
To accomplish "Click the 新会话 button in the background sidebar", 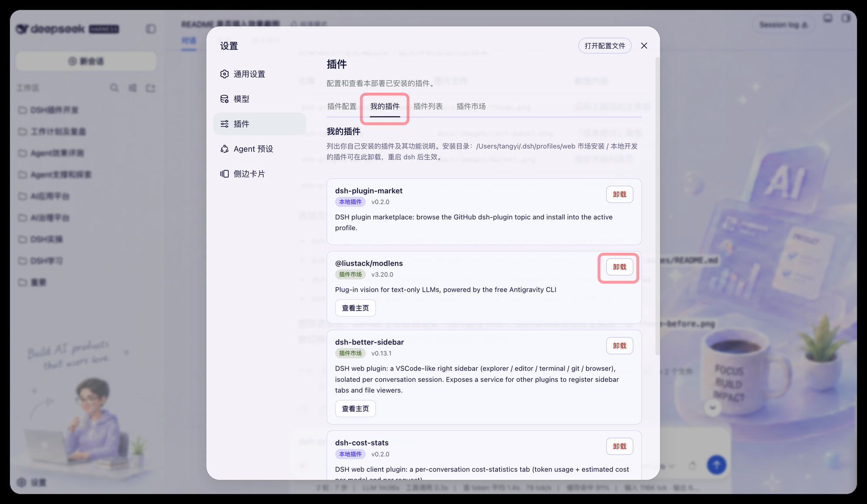I will [86, 61].
